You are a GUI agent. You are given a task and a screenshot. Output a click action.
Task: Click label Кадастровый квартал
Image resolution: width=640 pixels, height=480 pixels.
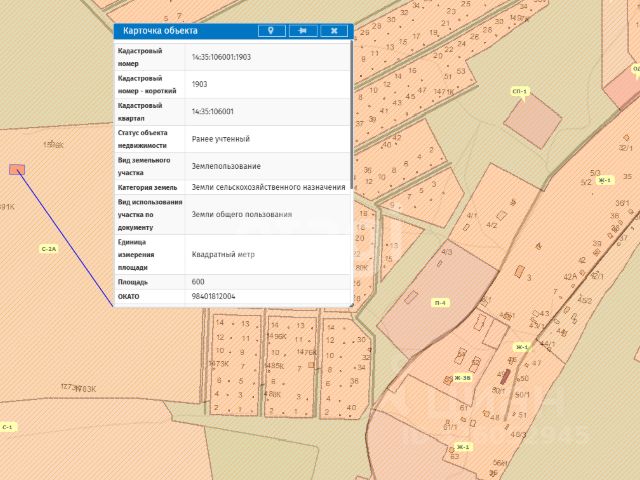pos(140,111)
